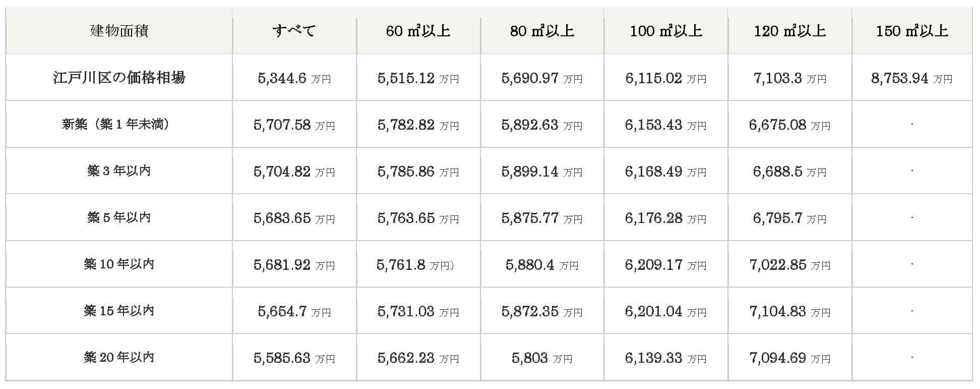The width and height of the screenshot is (980, 389).
Task: Select the 120㎡以上 column header
Action: (x=790, y=31)
